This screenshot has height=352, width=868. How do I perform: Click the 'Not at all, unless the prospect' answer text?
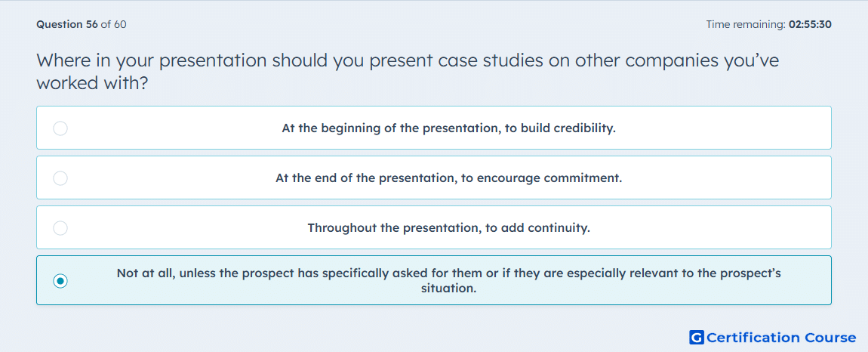[x=448, y=280]
